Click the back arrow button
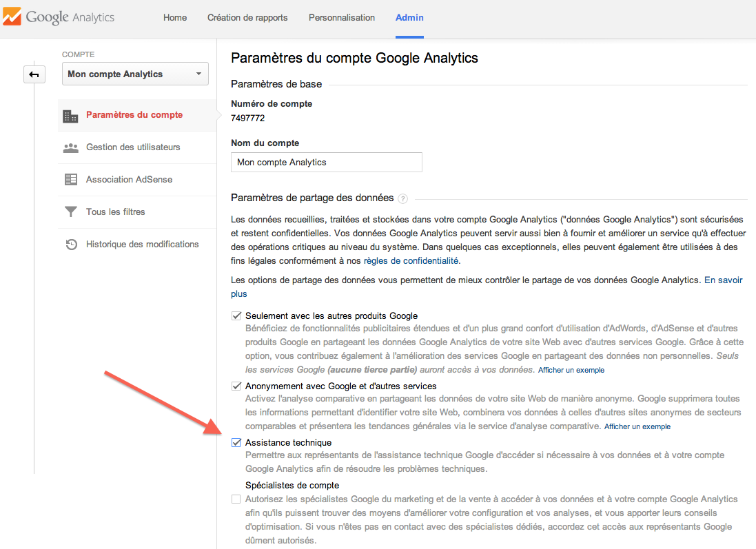756x549 pixels. 34,74
